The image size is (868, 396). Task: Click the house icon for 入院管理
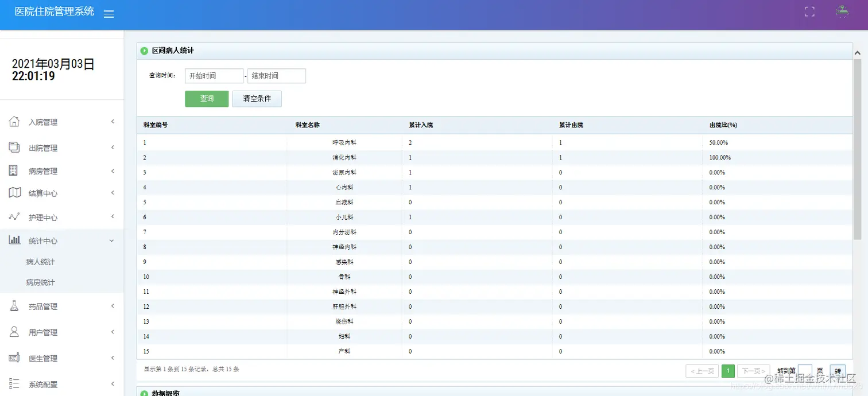pos(14,121)
